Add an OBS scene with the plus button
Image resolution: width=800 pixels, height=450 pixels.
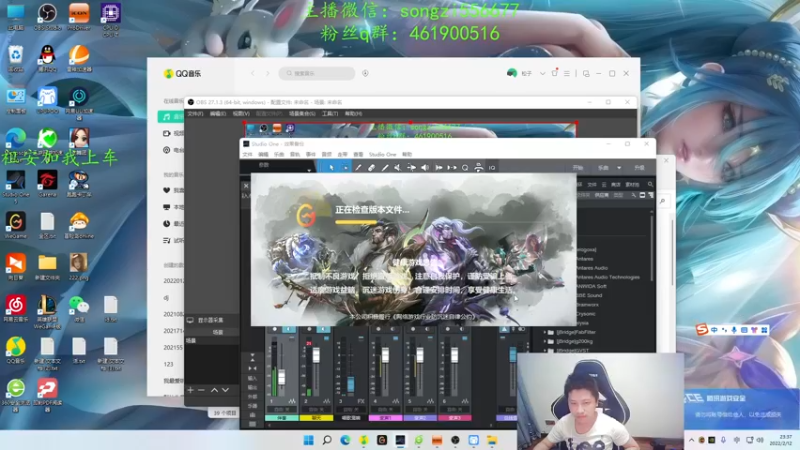pos(190,390)
